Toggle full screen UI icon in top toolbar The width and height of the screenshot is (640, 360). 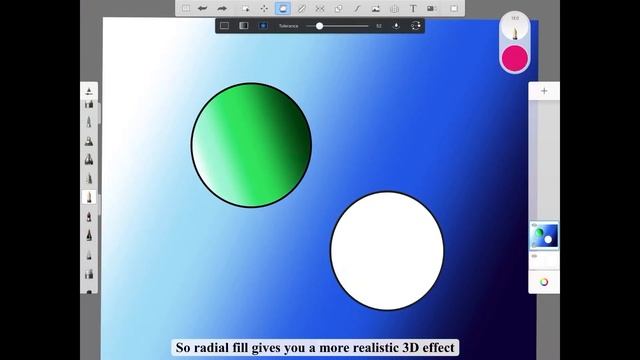click(454, 8)
